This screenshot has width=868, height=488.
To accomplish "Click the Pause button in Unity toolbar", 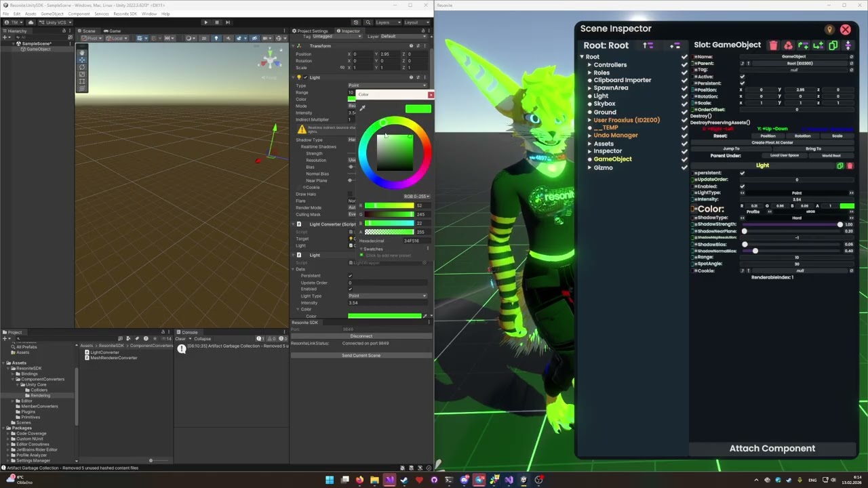I will pyautogui.click(x=217, y=22).
